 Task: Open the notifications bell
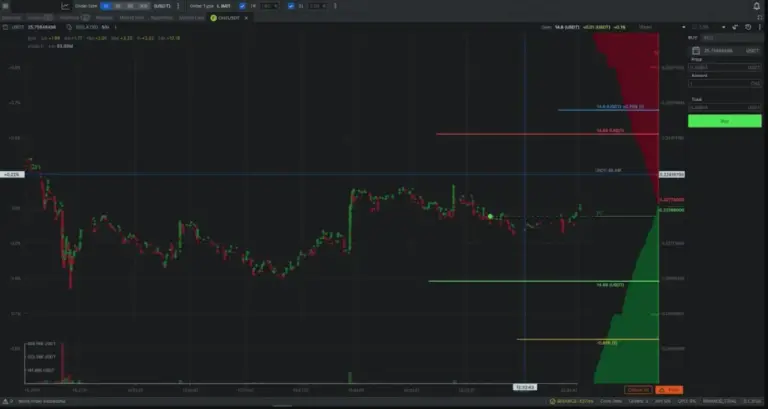click(x=757, y=6)
